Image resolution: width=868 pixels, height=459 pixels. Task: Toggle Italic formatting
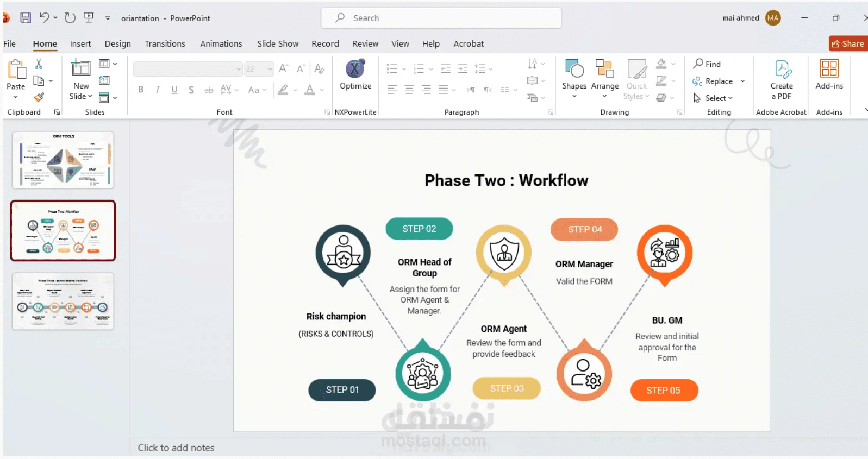pyautogui.click(x=158, y=90)
